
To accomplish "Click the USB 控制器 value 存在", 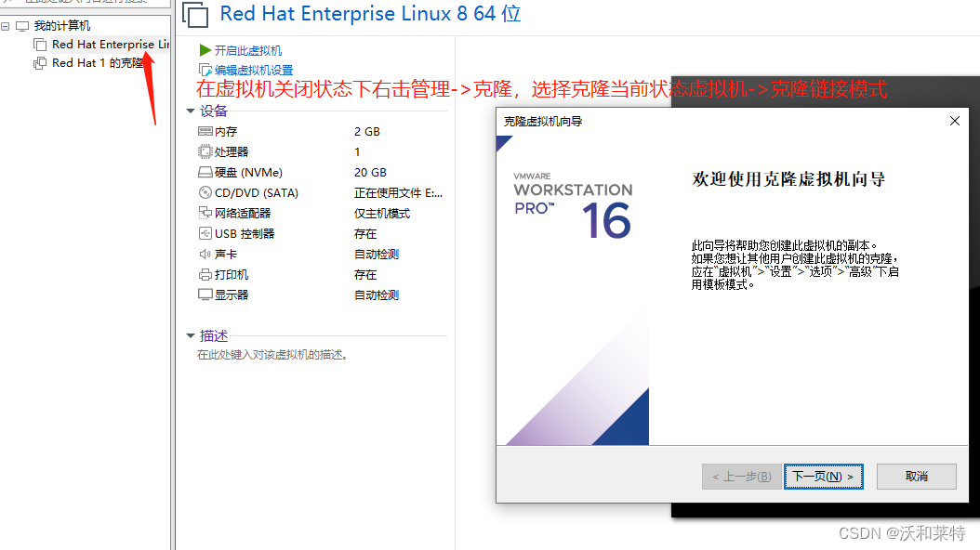I will (365, 233).
